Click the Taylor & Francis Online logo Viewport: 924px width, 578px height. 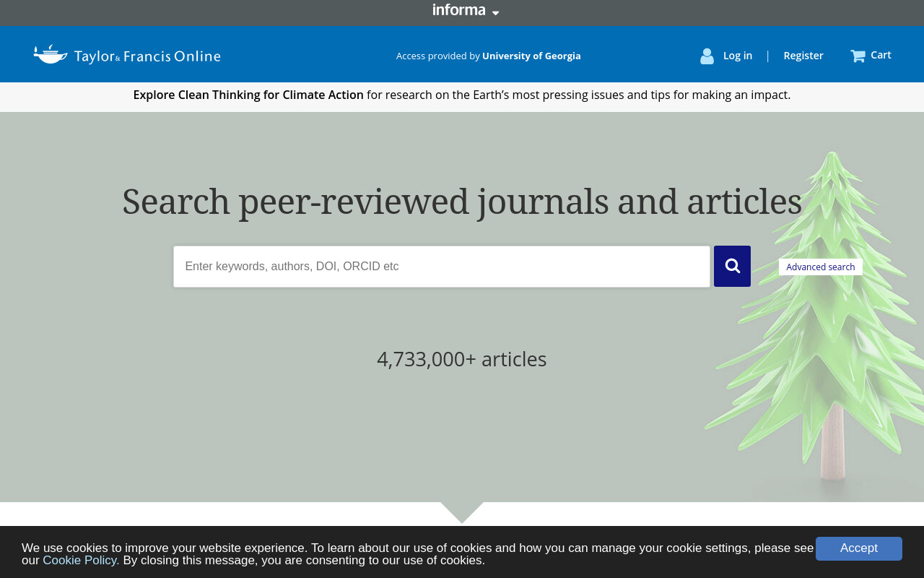coord(127,55)
